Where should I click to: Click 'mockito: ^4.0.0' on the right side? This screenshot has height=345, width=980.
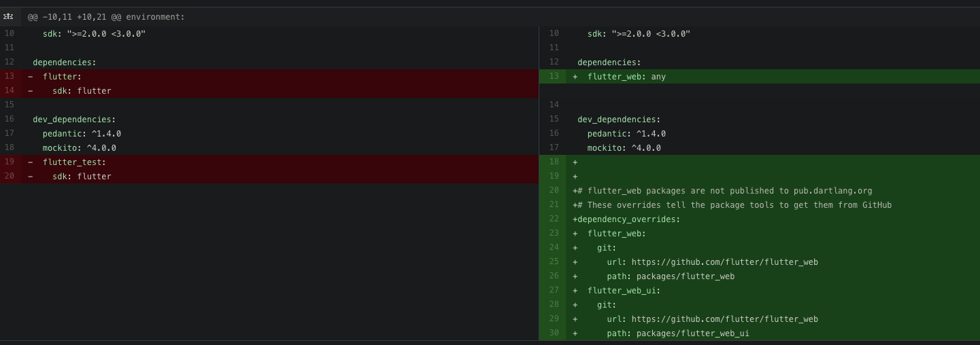[624, 148]
